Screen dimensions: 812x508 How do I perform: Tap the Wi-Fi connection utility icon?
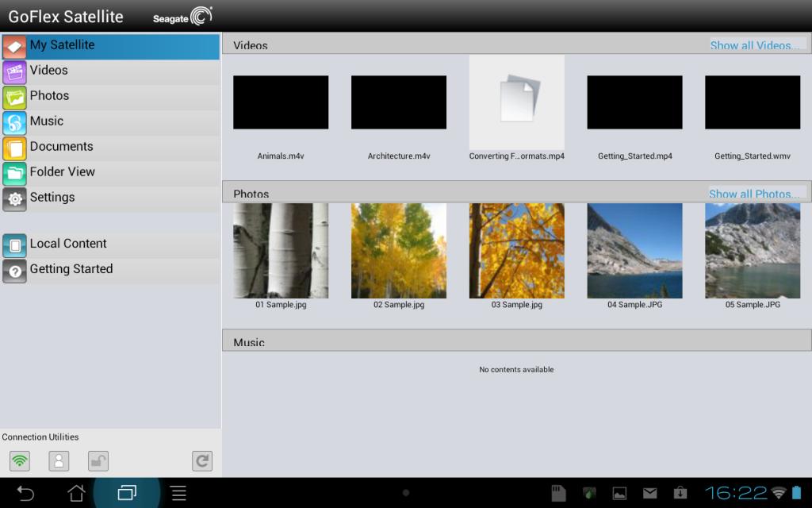(20, 461)
